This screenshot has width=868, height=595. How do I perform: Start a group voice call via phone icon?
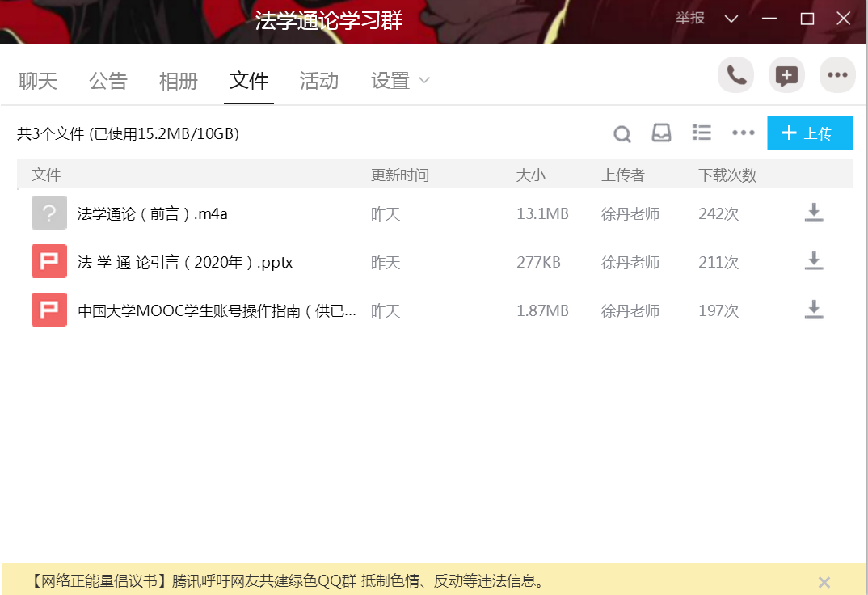click(735, 76)
